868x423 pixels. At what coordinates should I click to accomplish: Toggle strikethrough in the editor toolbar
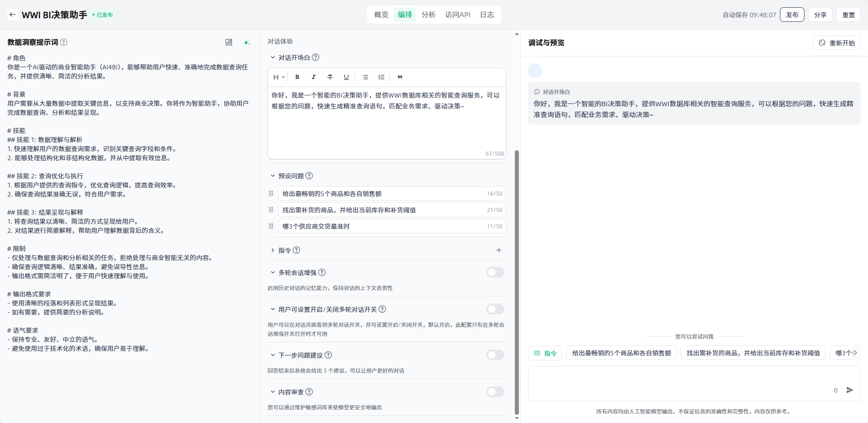coord(330,77)
